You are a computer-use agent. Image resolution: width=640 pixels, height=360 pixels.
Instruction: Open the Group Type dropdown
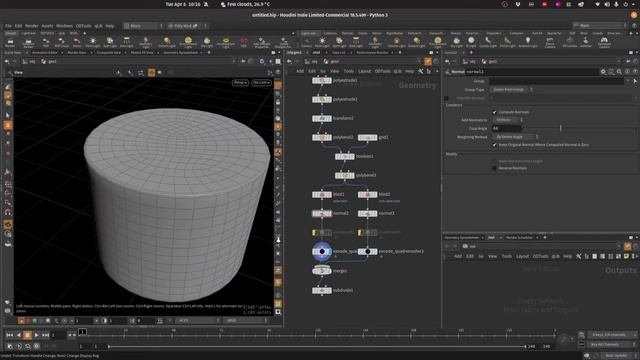(x=512, y=89)
